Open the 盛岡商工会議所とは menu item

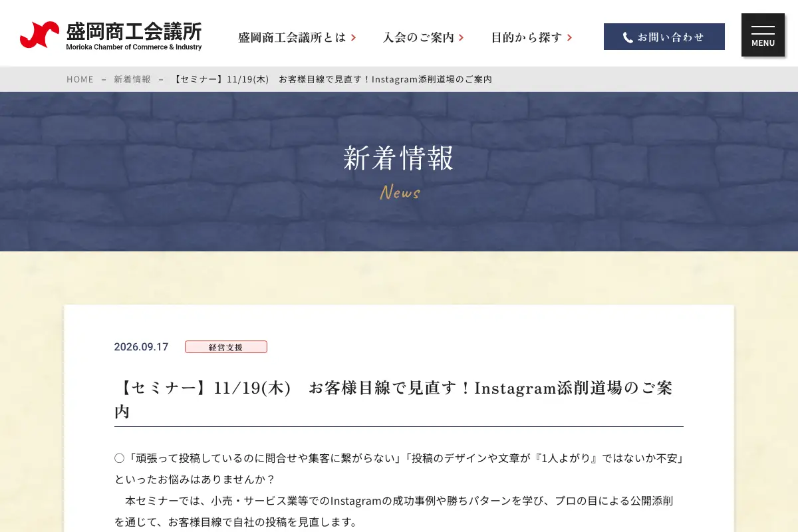[x=297, y=37]
